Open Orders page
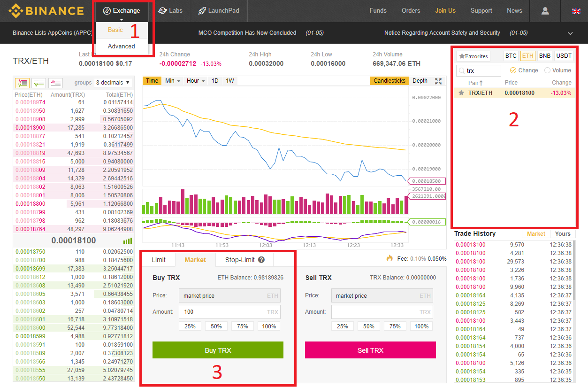Image resolution: width=588 pixels, height=388 pixels. [411, 10]
